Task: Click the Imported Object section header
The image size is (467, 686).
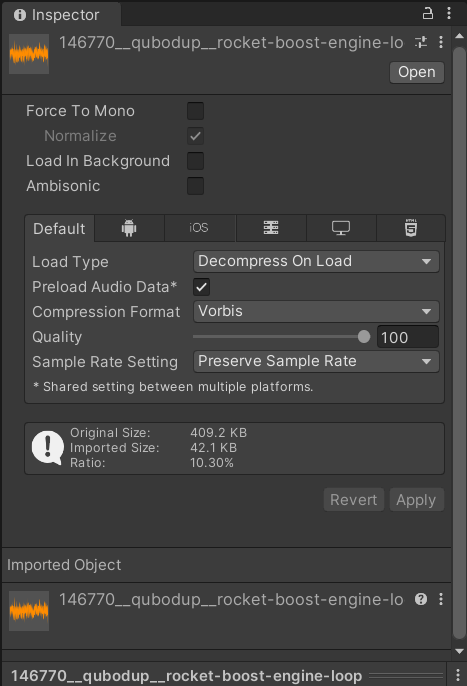Action: (227, 565)
